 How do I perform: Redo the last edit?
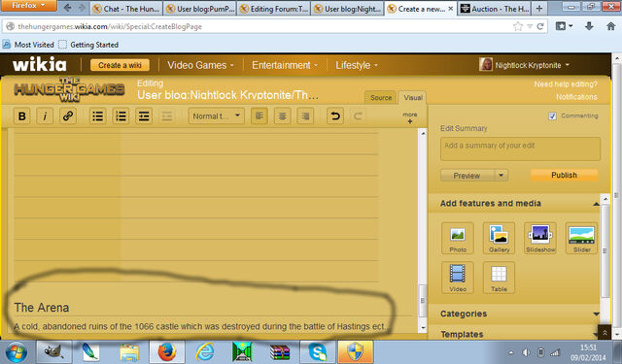click(358, 116)
